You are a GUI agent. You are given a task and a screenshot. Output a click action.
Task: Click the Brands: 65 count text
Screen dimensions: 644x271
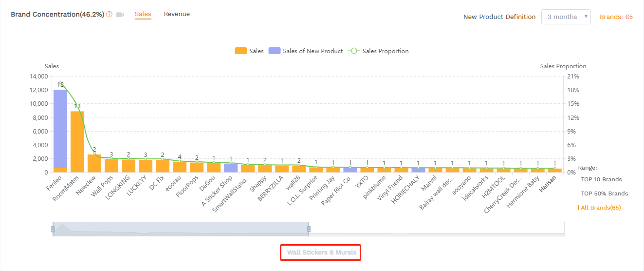(x=616, y=17)
